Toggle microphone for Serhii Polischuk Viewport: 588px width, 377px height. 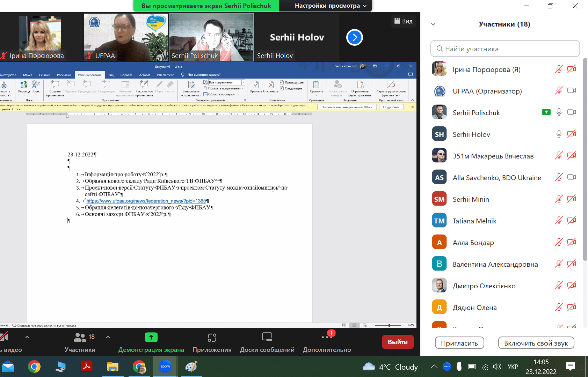pyautogui.click(x=559, y=112)
